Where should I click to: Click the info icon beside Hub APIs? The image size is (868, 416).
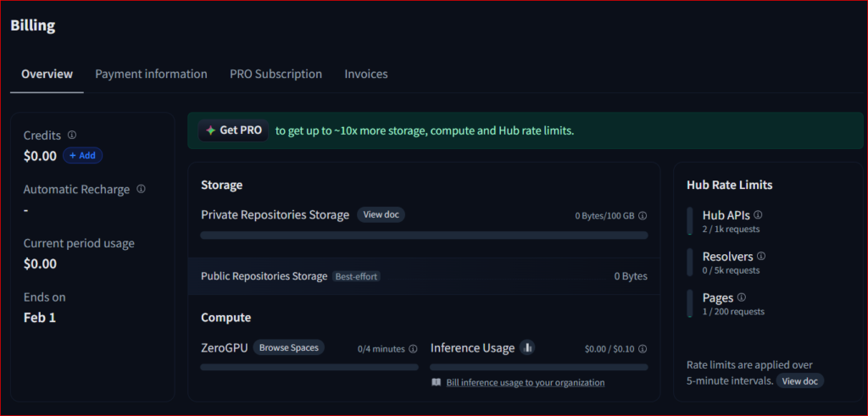click(x=758, y=215)
